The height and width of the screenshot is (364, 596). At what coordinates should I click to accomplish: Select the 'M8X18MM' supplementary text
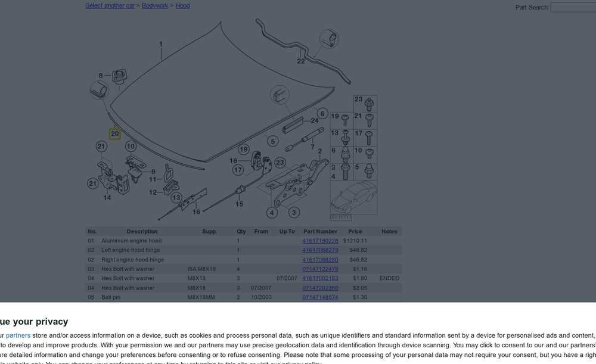(x=201, y=297)
